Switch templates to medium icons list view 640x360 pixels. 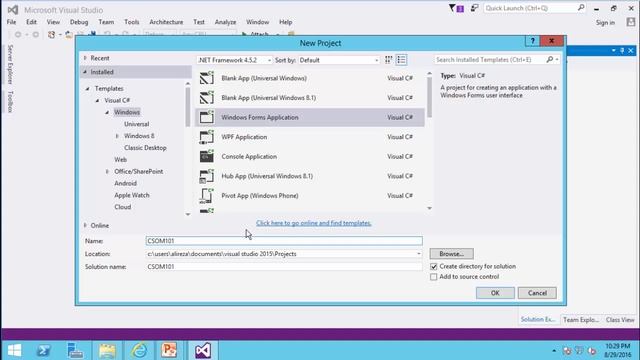coord(401,60)
